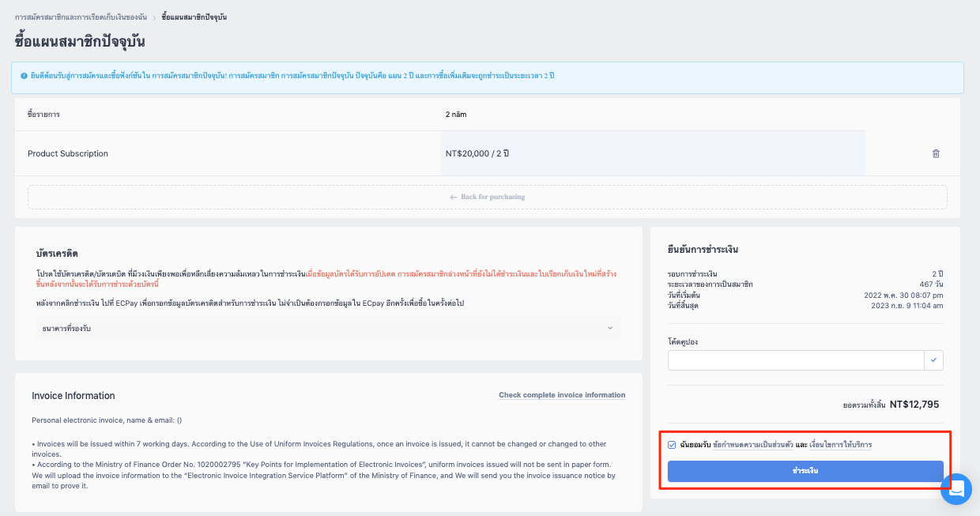Viewport: 980px width, 516px height.
Task: Go to first breadcrumb subscription and billing link
Action: [80, 17]
